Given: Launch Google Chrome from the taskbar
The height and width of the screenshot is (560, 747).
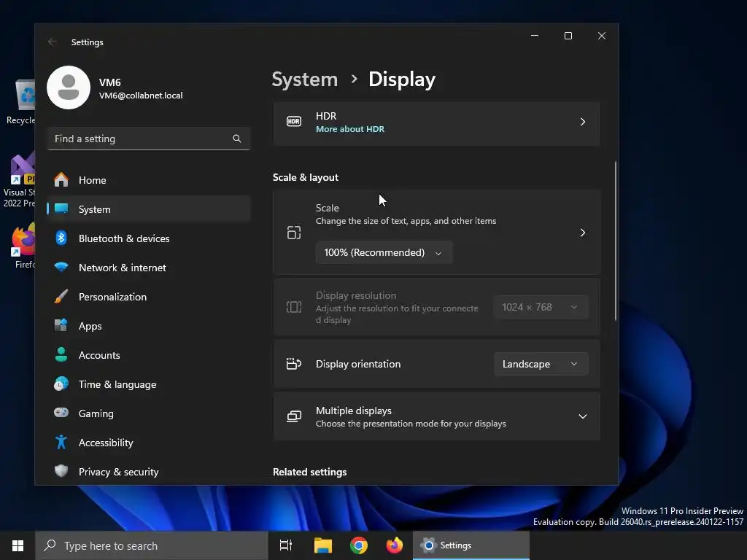Looking at the screenshot, I should click(x=359, y=545).
